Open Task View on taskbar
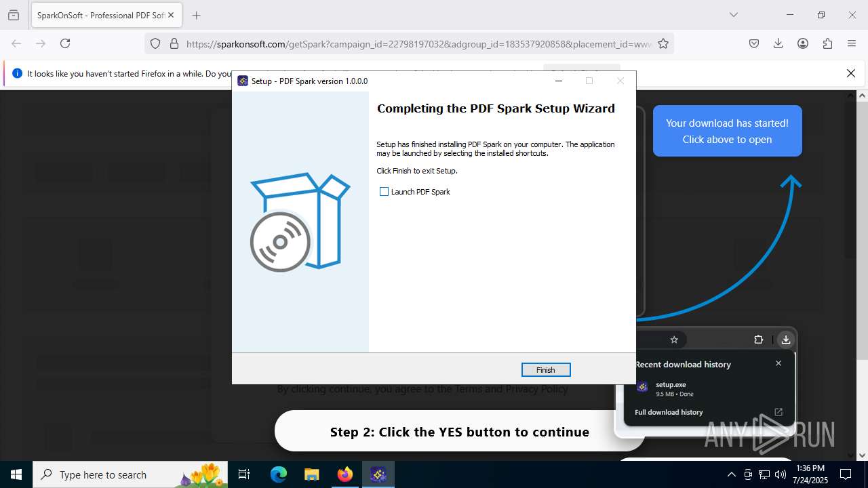The image size is (868, 488). [244, 474]
